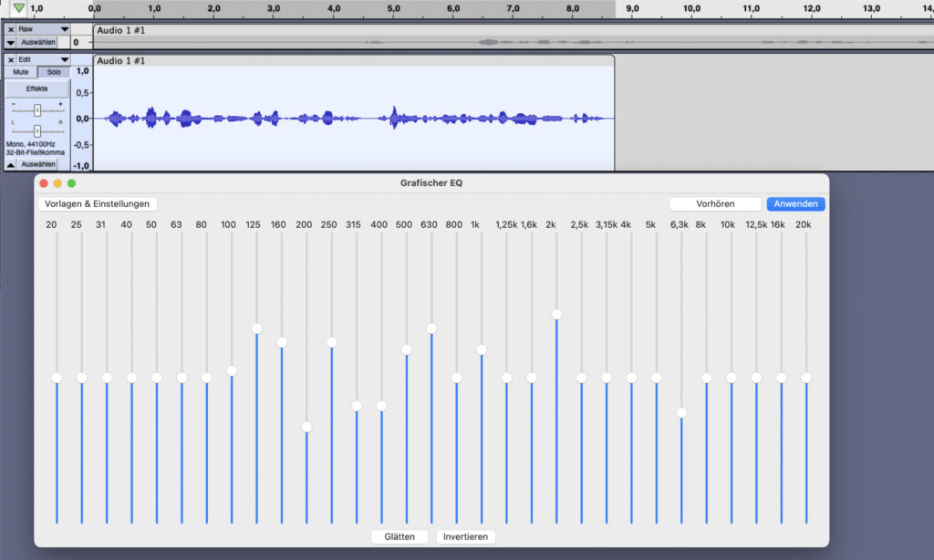This screenshot has width=934, height=560.
Task: Click the 200 Hz band slider knob
Action: coord(306,427)
